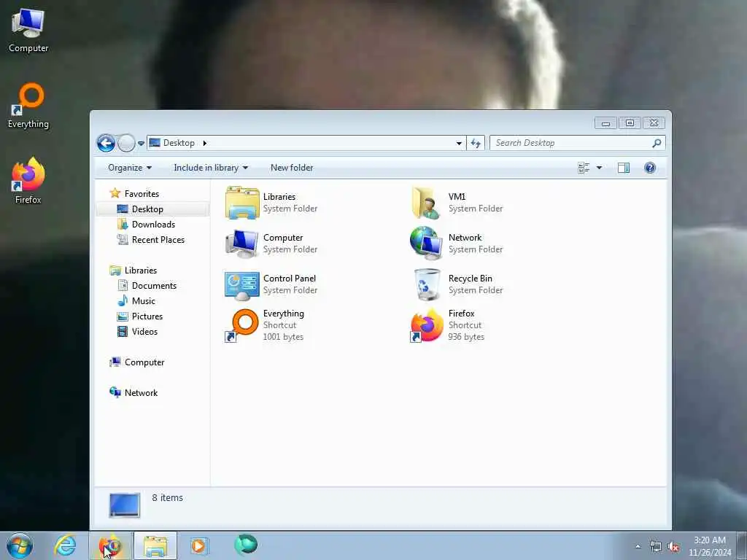
Task: Open the VM1 user folder icon
Action: pos(425,203)
